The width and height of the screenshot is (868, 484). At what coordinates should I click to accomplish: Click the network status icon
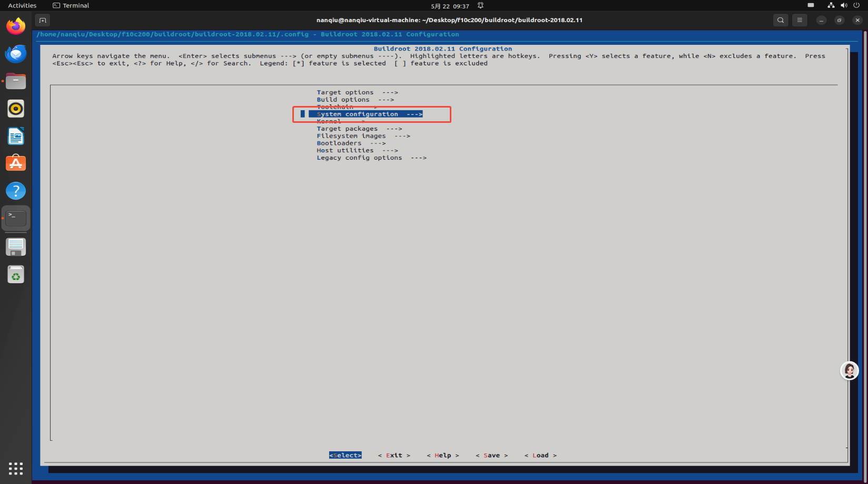pos(831,5)
